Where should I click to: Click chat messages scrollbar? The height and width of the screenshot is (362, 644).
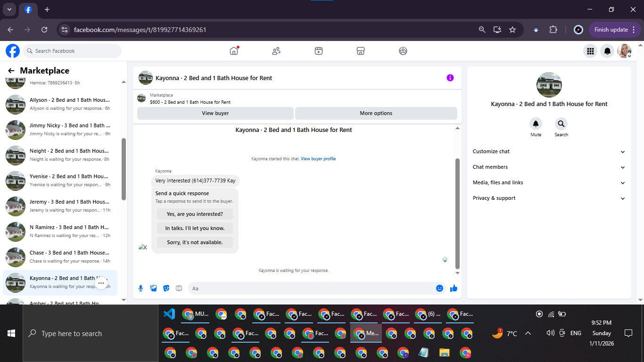click(457, 213)
